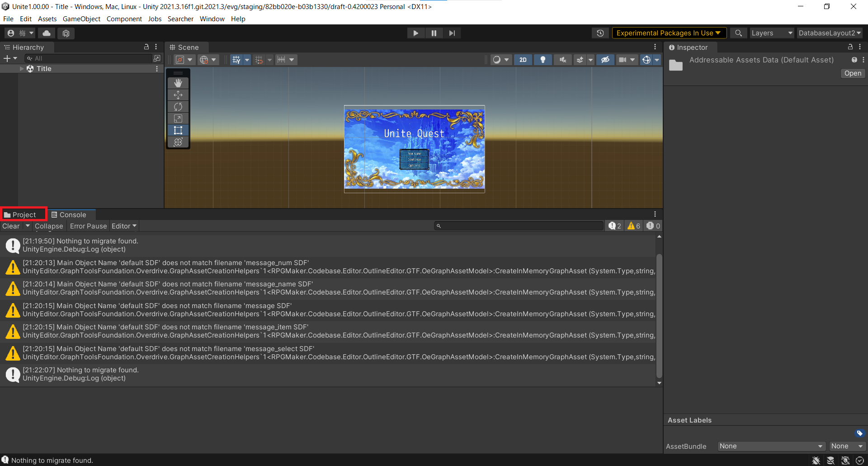Screen dimensions: 868x466
Task: Open the Layers dropdown
Action: pyautogui.click(x=771, y=33)
